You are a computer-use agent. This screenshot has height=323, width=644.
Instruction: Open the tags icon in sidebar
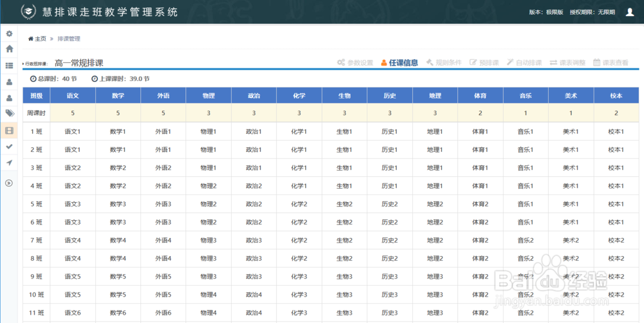[x=9, y=113]
